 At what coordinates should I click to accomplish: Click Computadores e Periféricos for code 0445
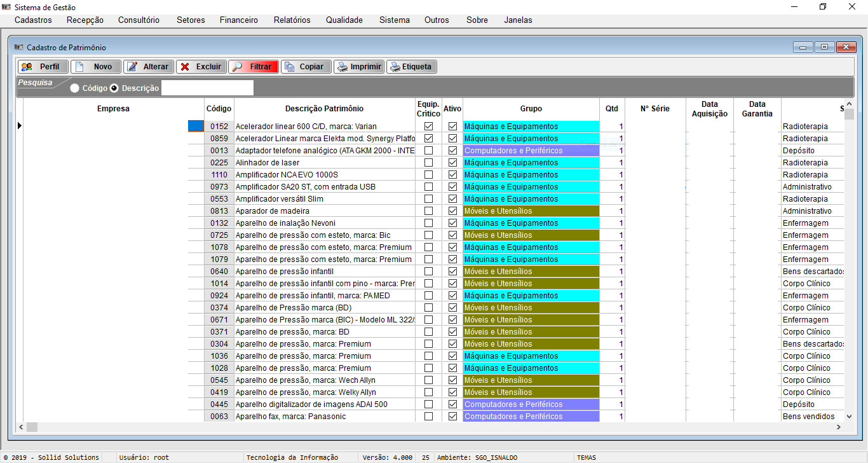tap(531, 404)
